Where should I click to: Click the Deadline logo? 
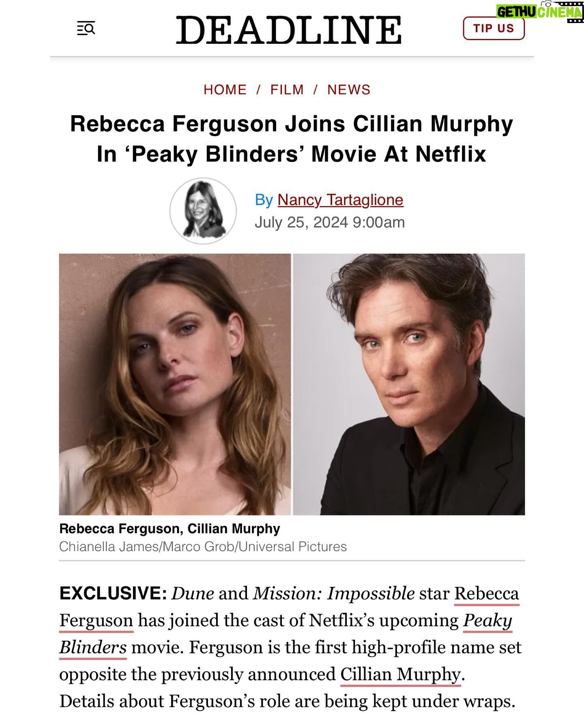(289, 30)
